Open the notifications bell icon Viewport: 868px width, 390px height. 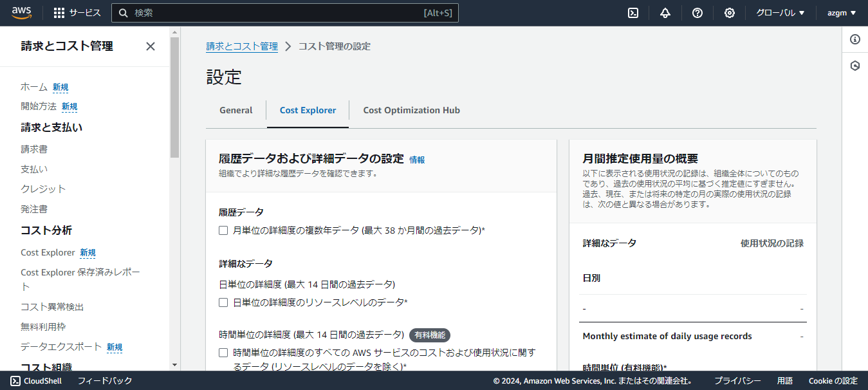pyautogui.click(x=665, y=12)
